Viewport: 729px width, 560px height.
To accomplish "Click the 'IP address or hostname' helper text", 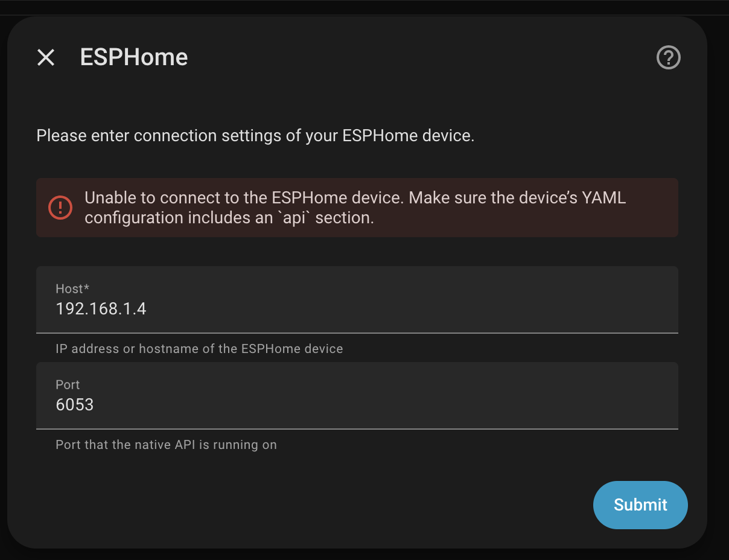I will 199,349.
